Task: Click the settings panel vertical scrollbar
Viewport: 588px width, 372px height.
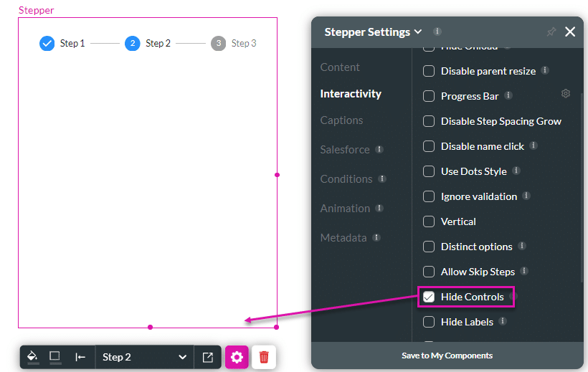Action: click(x=582, y=188)
